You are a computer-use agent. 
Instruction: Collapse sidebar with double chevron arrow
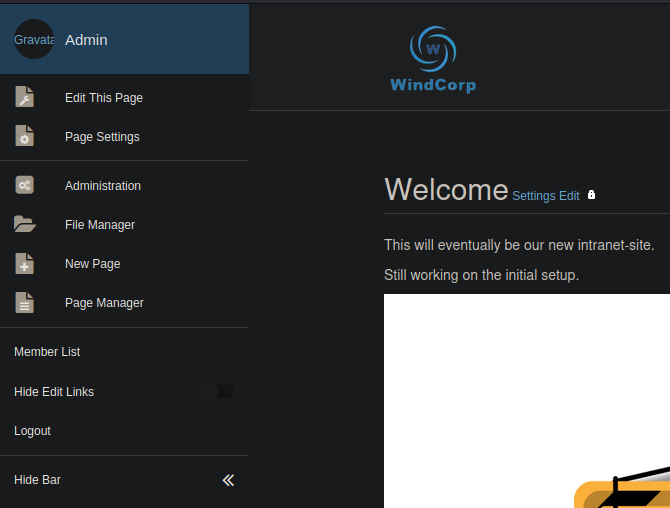pos(228,480)
